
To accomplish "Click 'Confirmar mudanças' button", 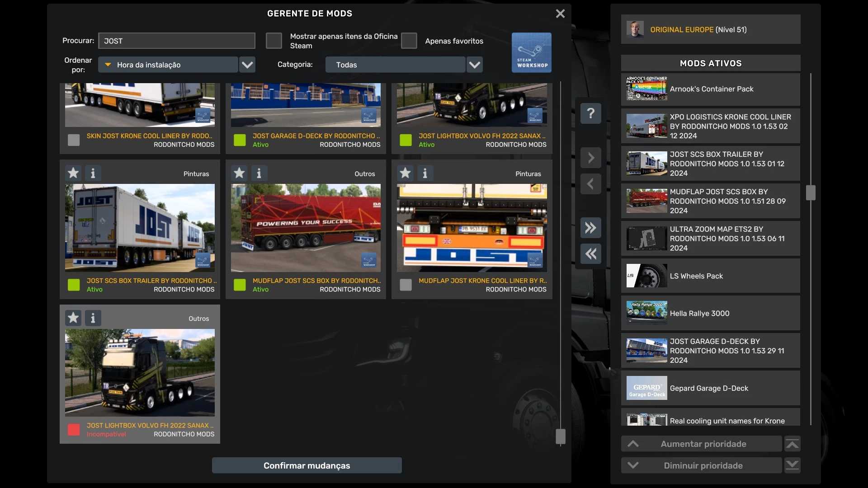I will pos(307,465).
